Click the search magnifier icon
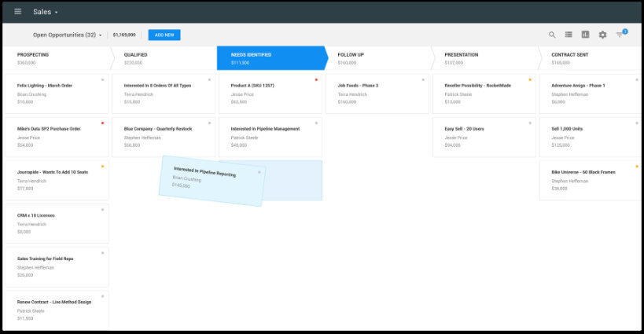This screenshot has width=644, height=334. click(552, 35)
